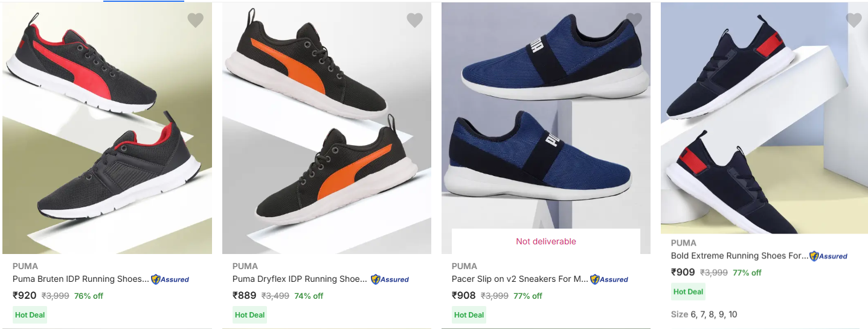
Task: Click Hot Deal tag under ₹889 price
Action: (249, 314)
